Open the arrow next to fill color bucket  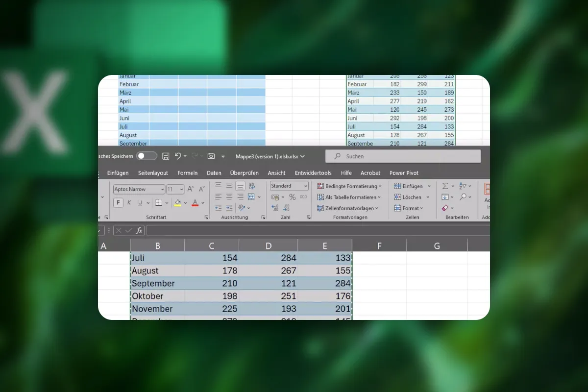point(185,203)
